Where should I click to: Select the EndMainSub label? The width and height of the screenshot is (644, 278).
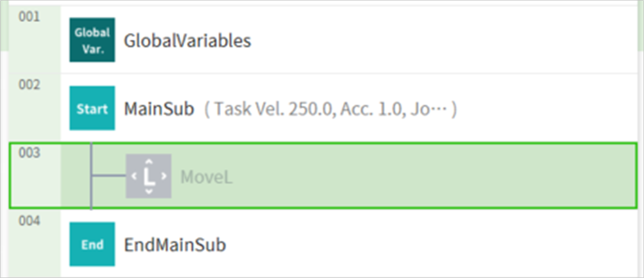click(x=175, y=245)
